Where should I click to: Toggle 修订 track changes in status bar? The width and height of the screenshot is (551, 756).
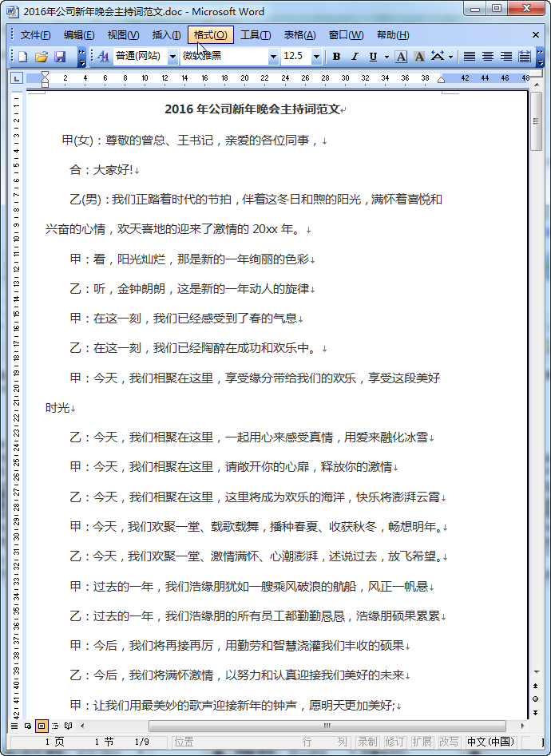394,742
